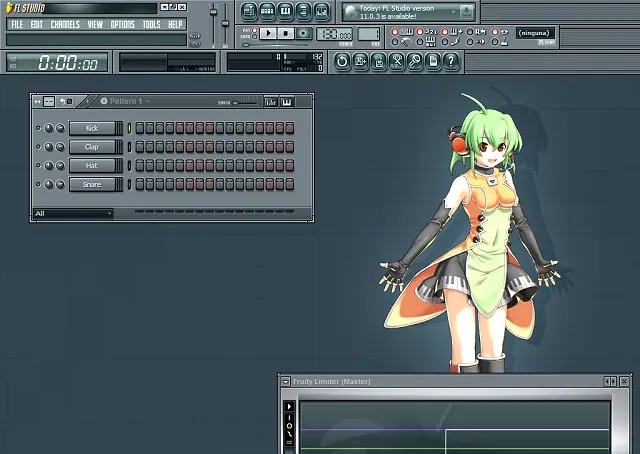Click the step sequencer double-arrow resize icon
This screenshot has height=454, width=640.
coord(38,101)
